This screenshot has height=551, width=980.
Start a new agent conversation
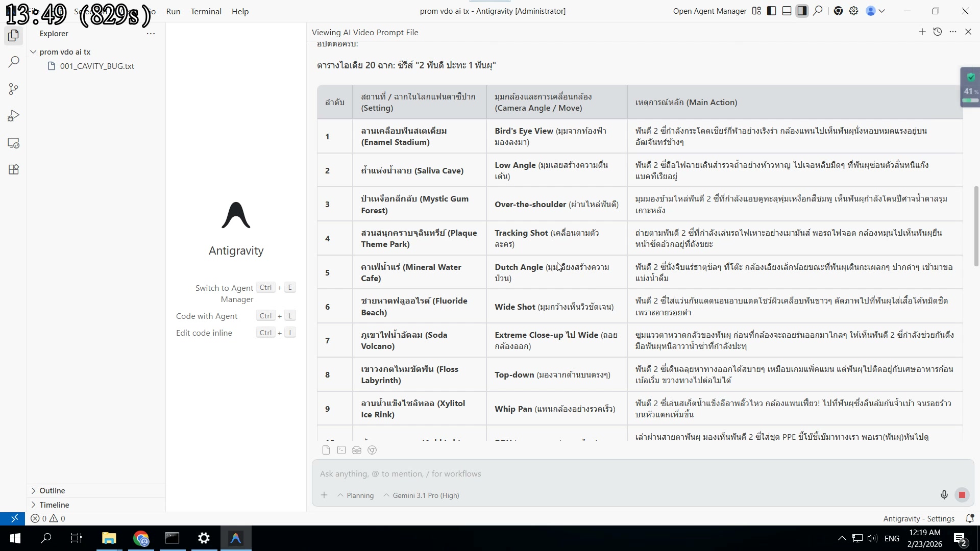pos(922,32)
